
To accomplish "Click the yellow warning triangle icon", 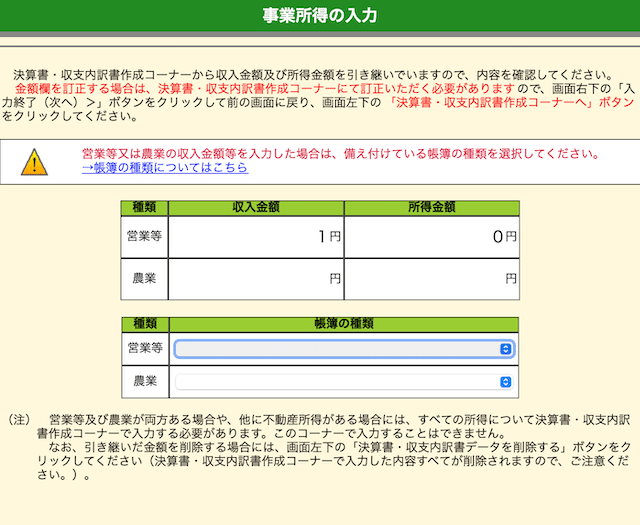I will click(x=34, y=162).
